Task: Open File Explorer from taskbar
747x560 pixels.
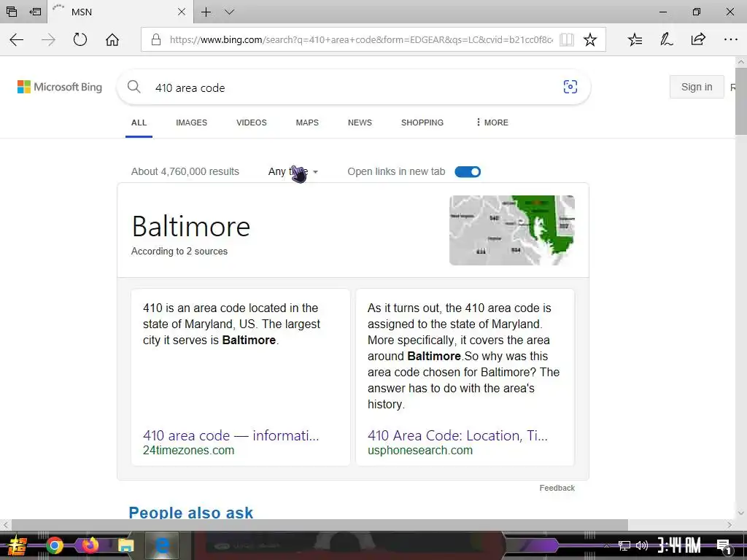Action: [125, 545]
